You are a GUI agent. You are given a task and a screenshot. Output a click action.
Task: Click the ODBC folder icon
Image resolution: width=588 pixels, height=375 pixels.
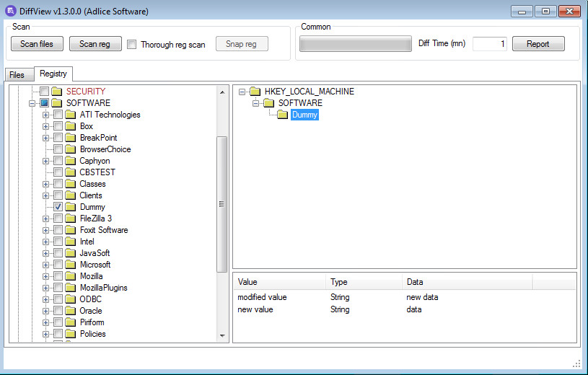pyautogui.click(x=71, y=299)
